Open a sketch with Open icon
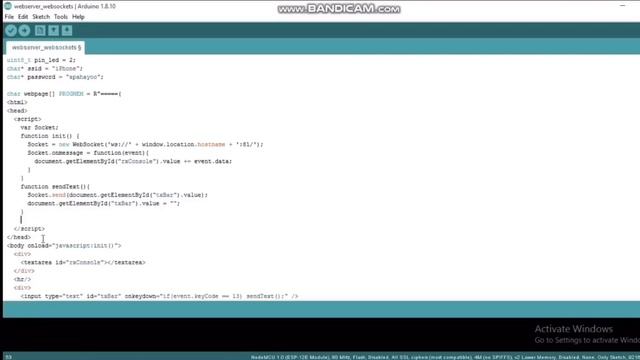The height and width of the screenshot is (360, 640). pyautogui.click(x=53, y=30)
